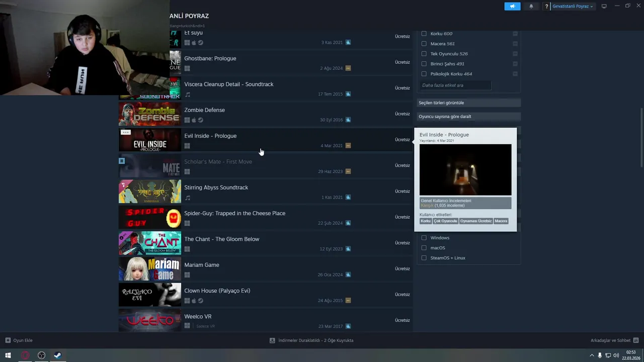Tick the Birinci Şahıs 491 checkbox
644x362 pixels.
coord(424,63)
